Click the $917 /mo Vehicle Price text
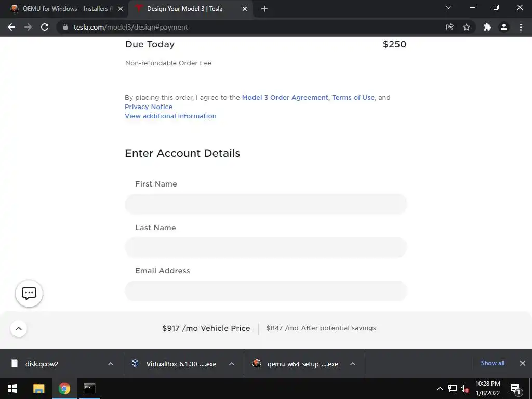532x399 pixels. [206, 328]
